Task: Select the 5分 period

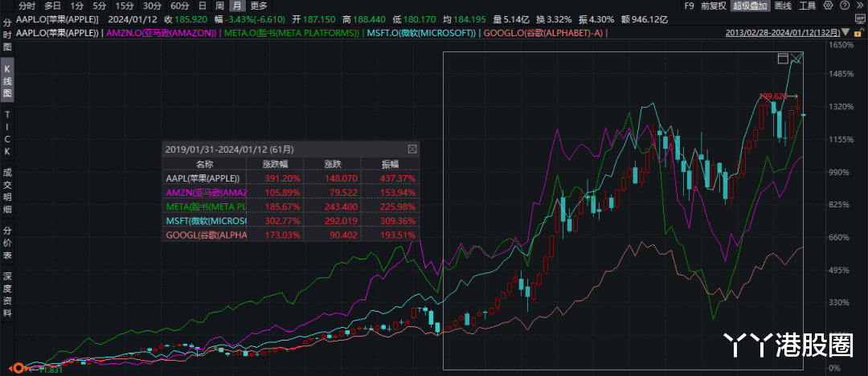Action: point(99,6)
